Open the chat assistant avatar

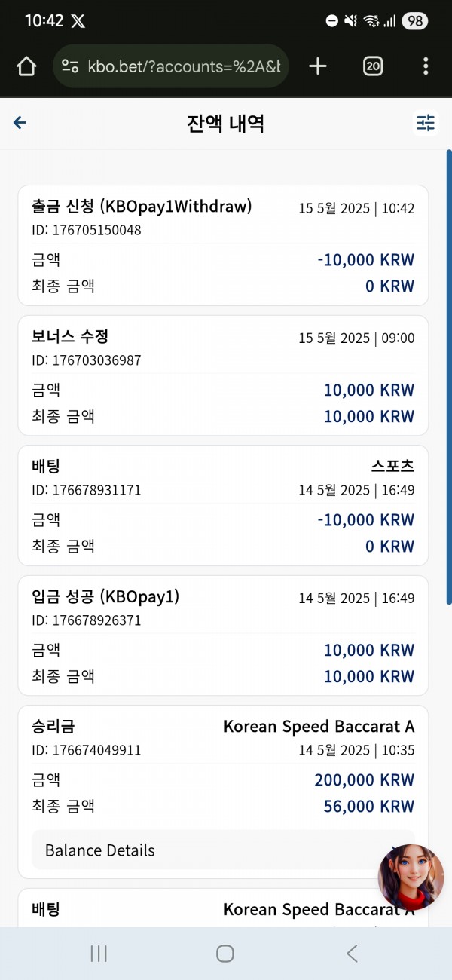coord(411,877)
